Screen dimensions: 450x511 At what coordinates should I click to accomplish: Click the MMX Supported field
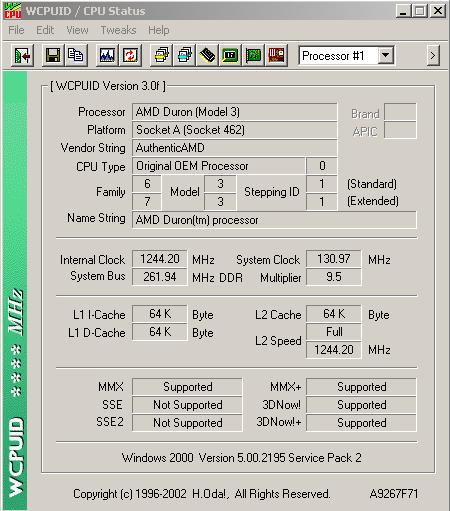point(187,387)
